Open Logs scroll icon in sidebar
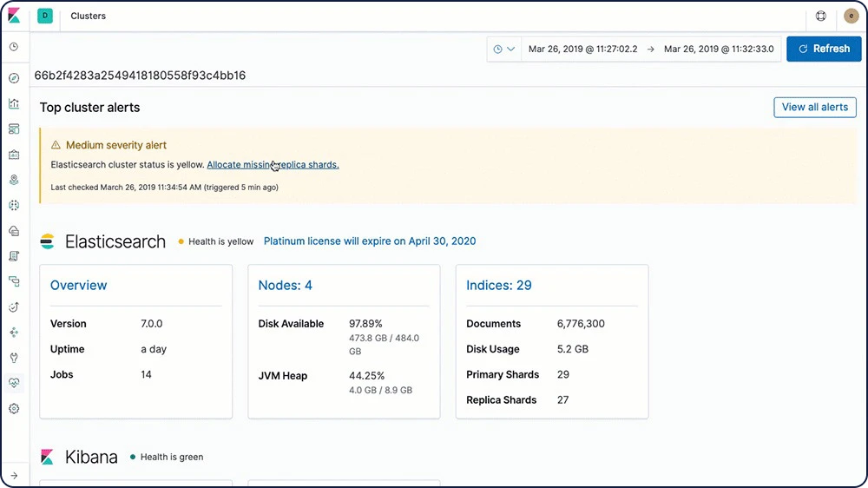The image size is (868, 488). [14, 256]
